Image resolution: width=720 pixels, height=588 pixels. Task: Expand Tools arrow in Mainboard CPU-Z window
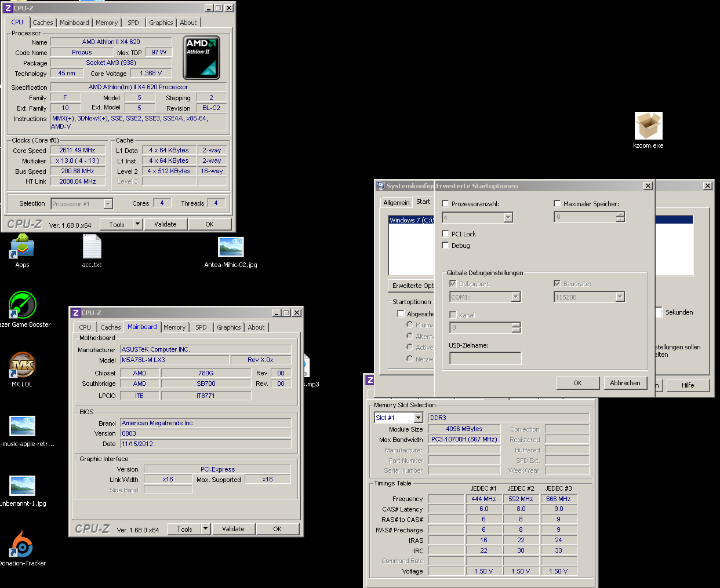pyautogui.click(x=205, y=529)
